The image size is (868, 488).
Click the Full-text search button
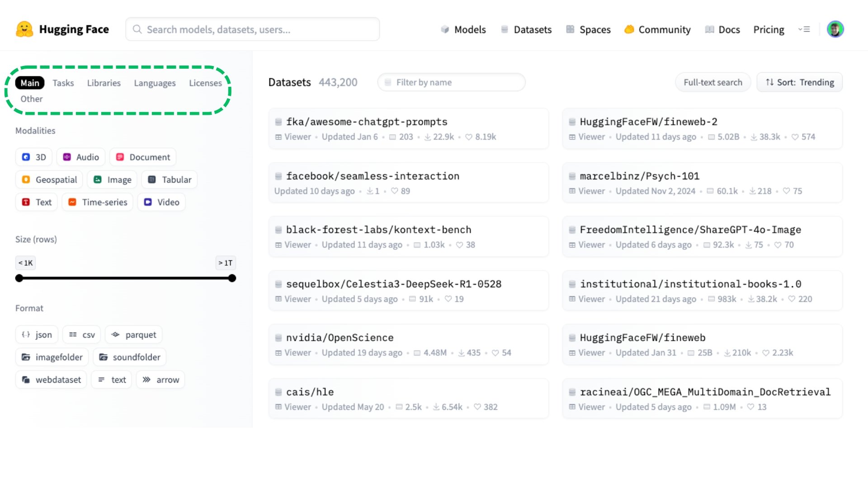[x=713, y=82]
